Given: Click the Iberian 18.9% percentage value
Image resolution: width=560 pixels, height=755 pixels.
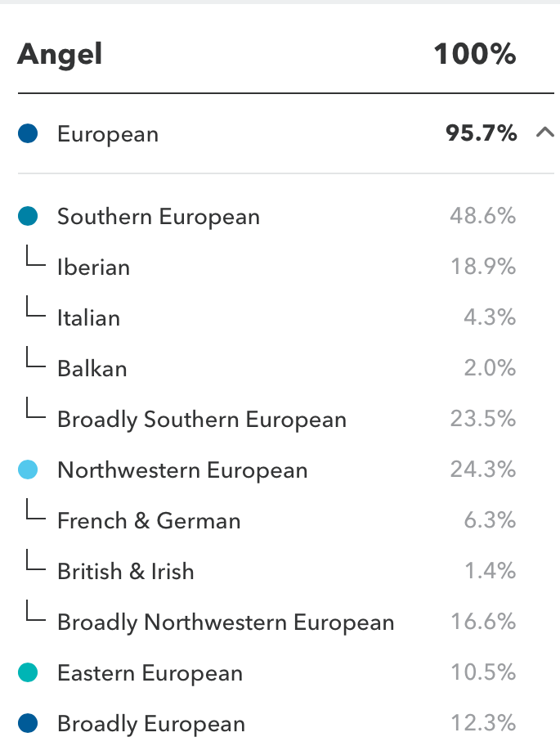Looking at the screenshot, I should pyautogui.click(x=483, y=267).
